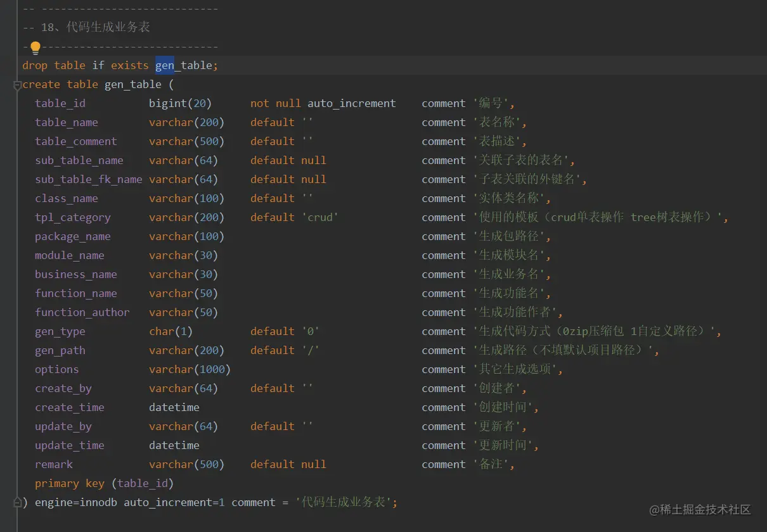
Task: Click the fold end marker beside engine=innodb
Action: click(17, 502)
